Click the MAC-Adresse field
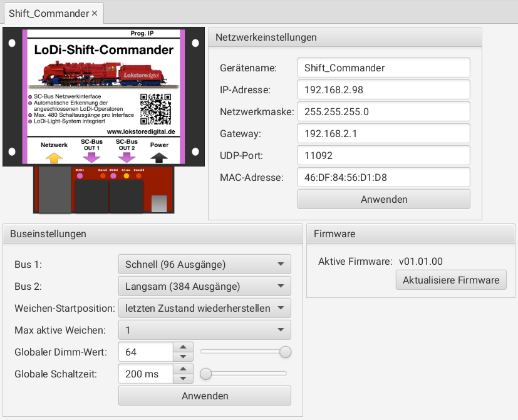Viewport: 518px width, 420px height. coord(383,177)
